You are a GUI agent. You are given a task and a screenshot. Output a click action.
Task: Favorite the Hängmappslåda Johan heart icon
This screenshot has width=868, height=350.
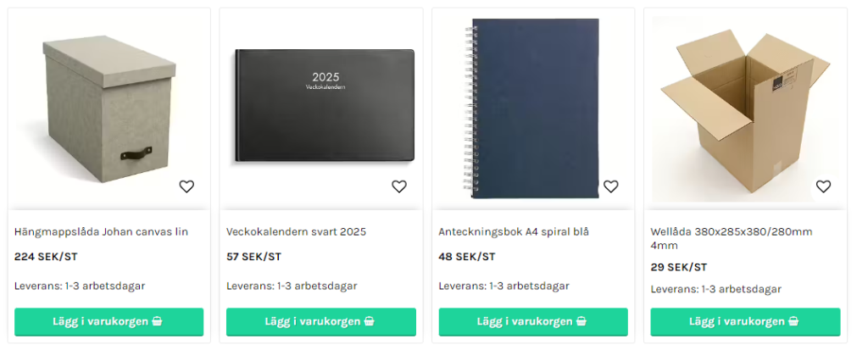(186, 186)
